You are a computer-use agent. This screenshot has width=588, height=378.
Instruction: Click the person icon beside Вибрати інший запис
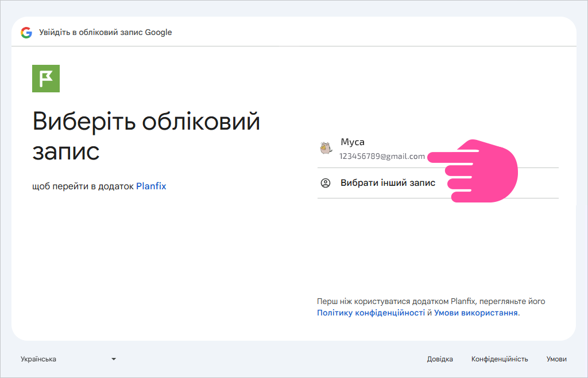click(x=326, y=183)
